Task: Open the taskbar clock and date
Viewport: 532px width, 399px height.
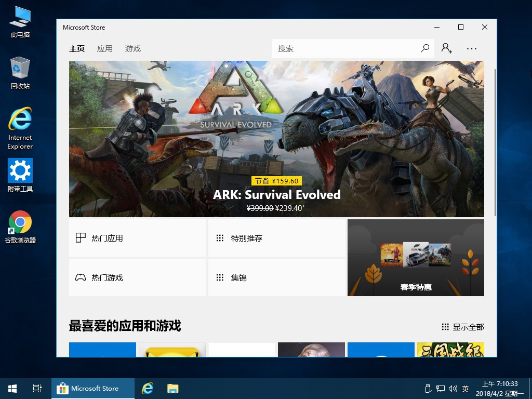Action: (x=500, y=389)
